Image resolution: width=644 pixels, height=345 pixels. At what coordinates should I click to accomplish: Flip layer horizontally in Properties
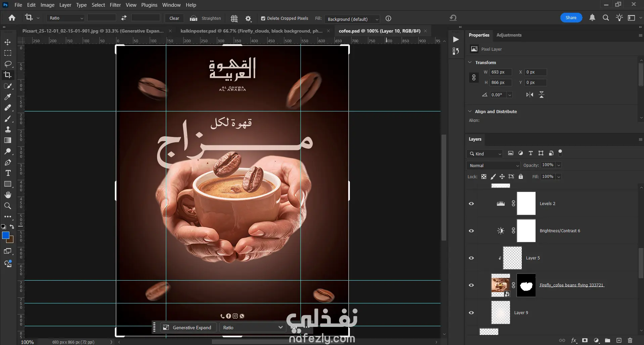click(x=530, y=95)
